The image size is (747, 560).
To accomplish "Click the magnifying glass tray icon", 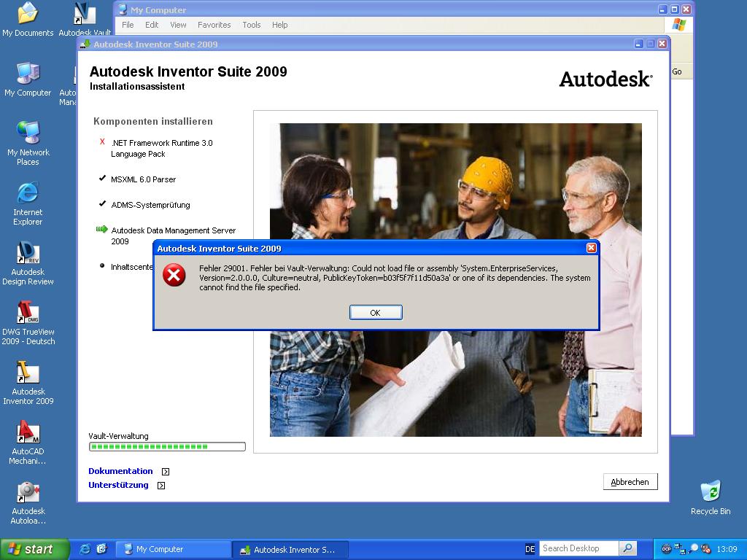I will click(693, 549).
